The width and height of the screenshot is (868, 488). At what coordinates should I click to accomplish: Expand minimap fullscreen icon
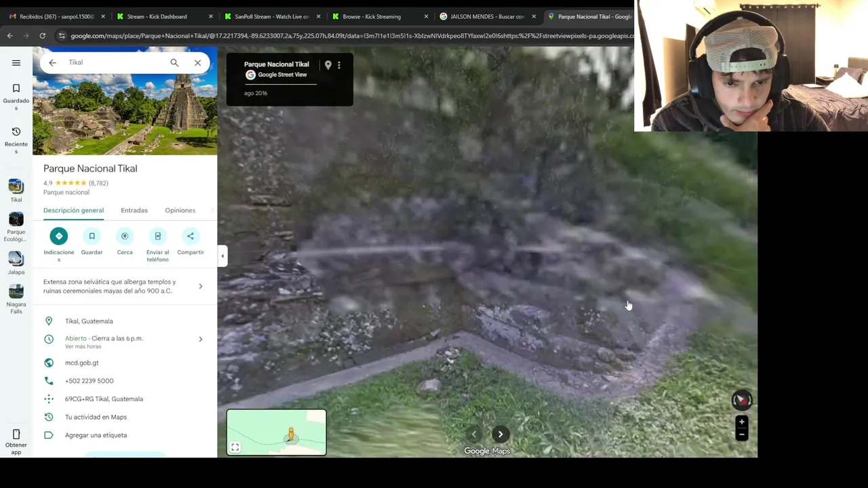click(x=235, y=447)
